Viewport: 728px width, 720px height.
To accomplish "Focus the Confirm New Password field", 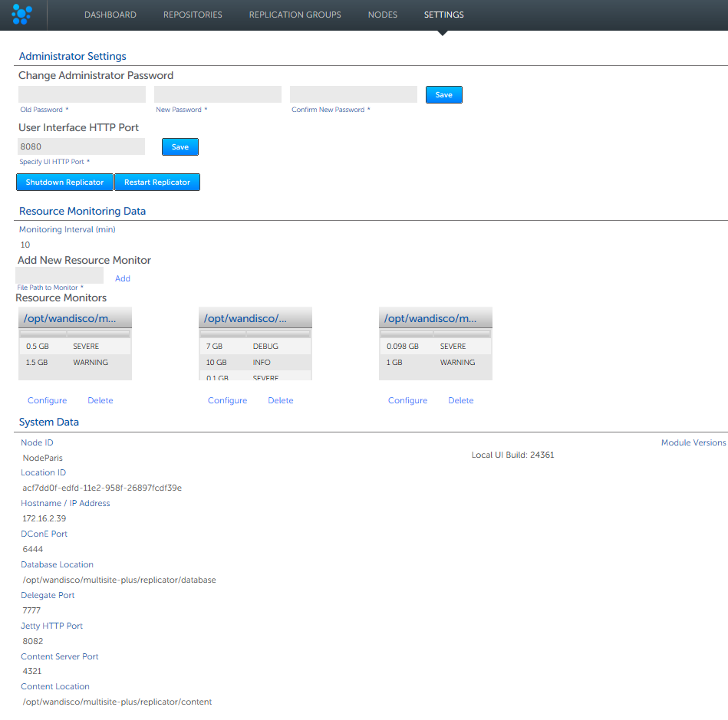I will click(354, 94).
